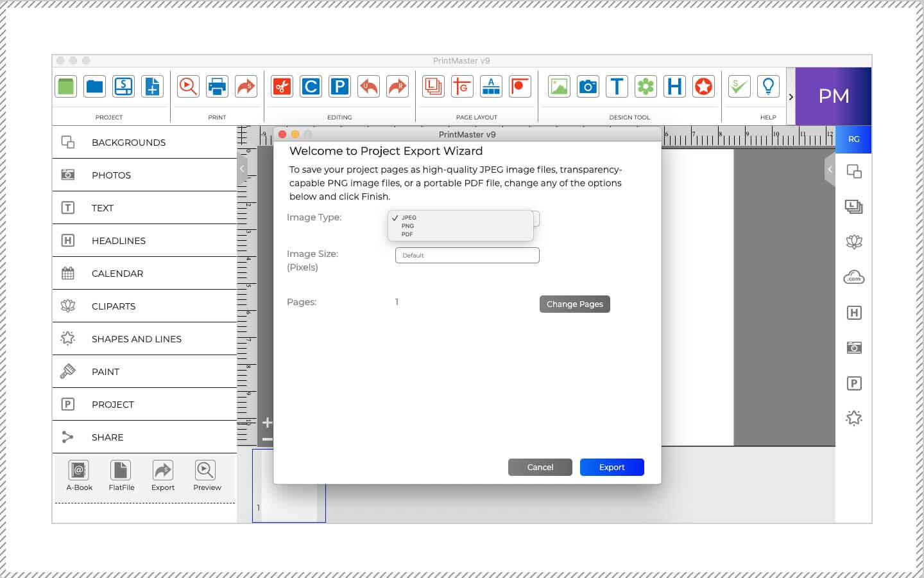This screenshot has height=578, width=924.
Task: Click the lotus icon in right sidebar
Action: click(x=853, y=242)
